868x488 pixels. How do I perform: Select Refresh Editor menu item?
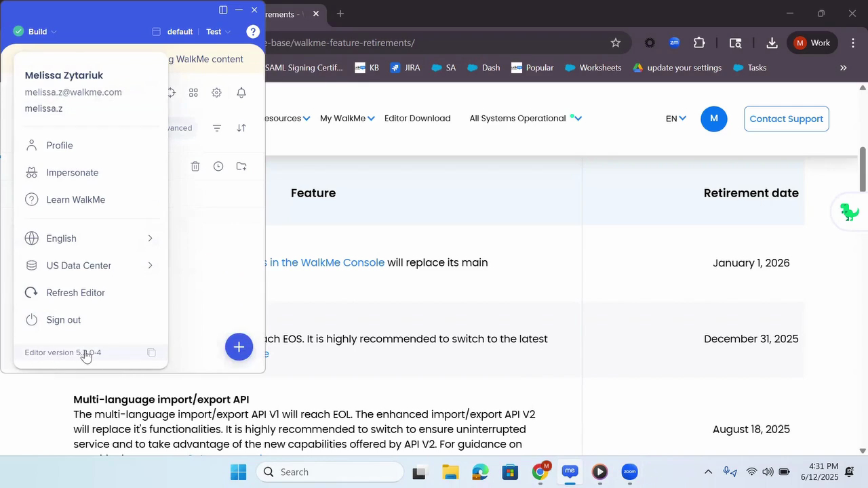75,293
